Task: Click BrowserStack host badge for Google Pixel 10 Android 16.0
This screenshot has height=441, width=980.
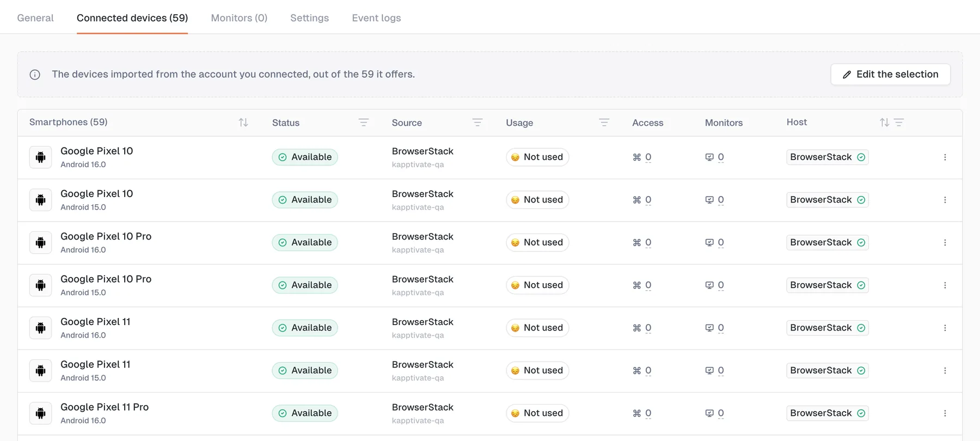Action: [x=827, y=157]
